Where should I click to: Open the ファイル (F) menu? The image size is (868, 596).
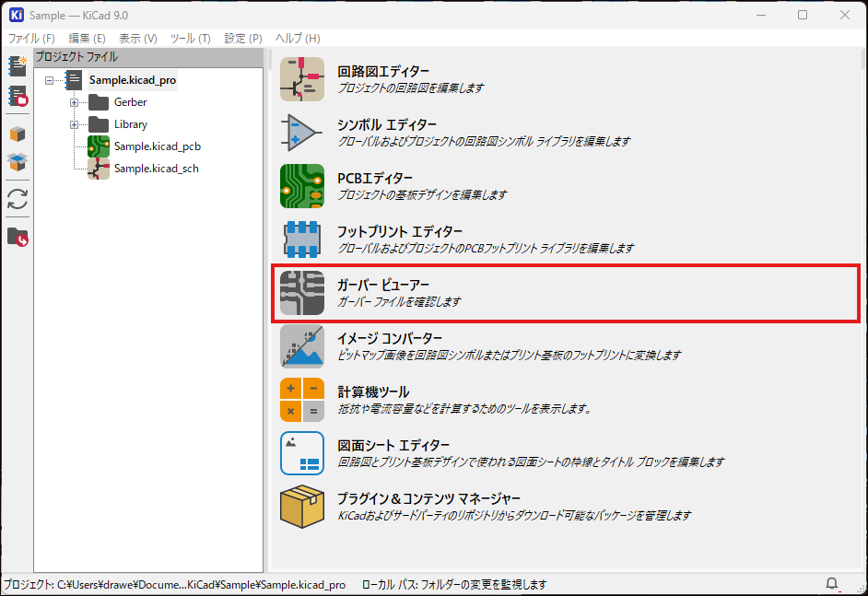31,39
